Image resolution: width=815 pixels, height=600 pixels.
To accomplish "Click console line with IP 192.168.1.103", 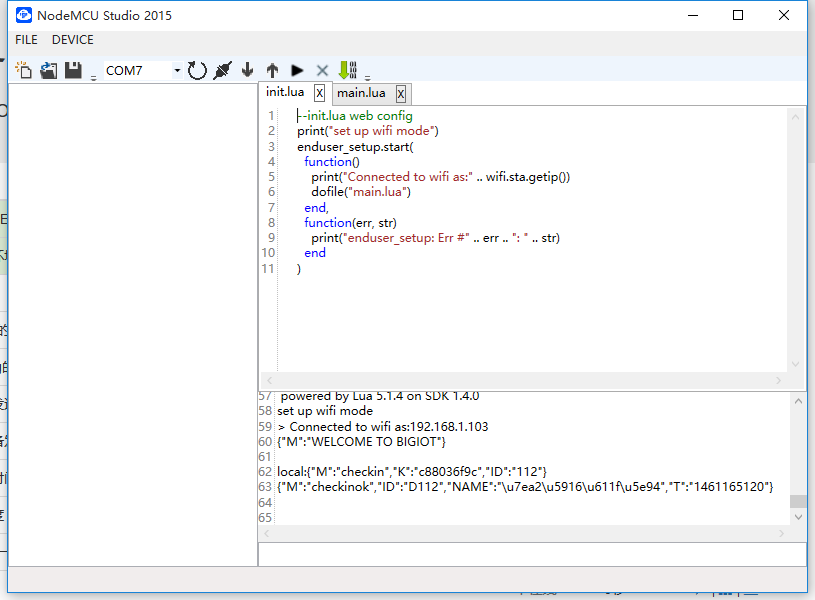I will tap(383, 427).
